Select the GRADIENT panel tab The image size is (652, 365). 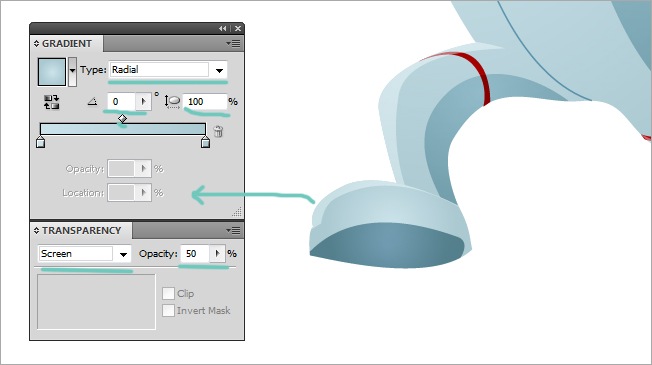coord(67,44)
